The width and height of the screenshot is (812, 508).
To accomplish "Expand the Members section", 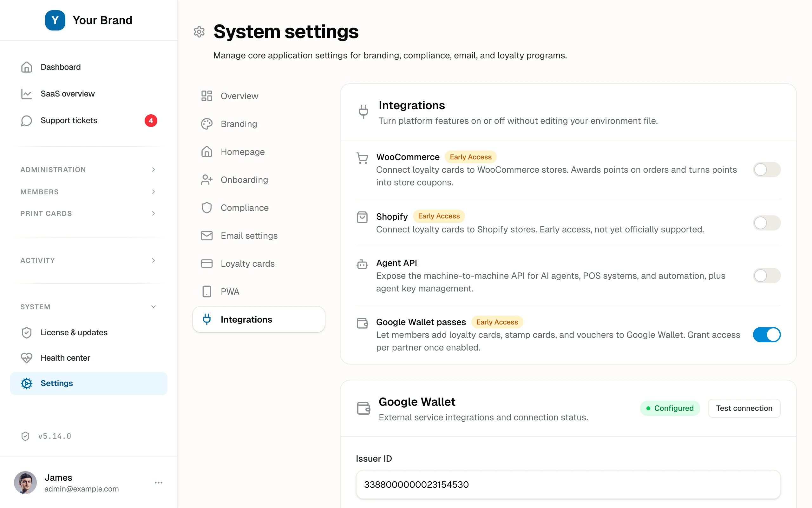I will [88, 192].
